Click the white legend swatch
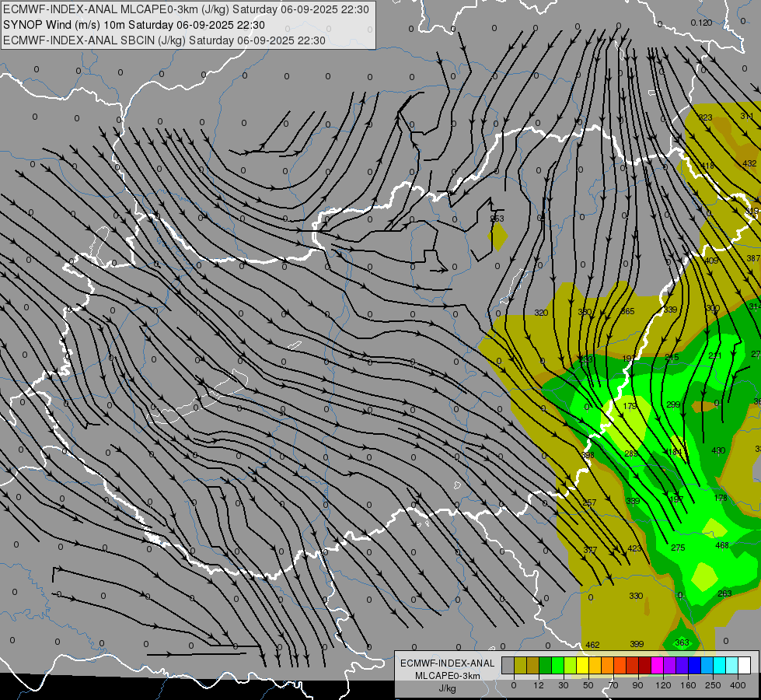Screen dimensions: 761x700 pos(744,665)
